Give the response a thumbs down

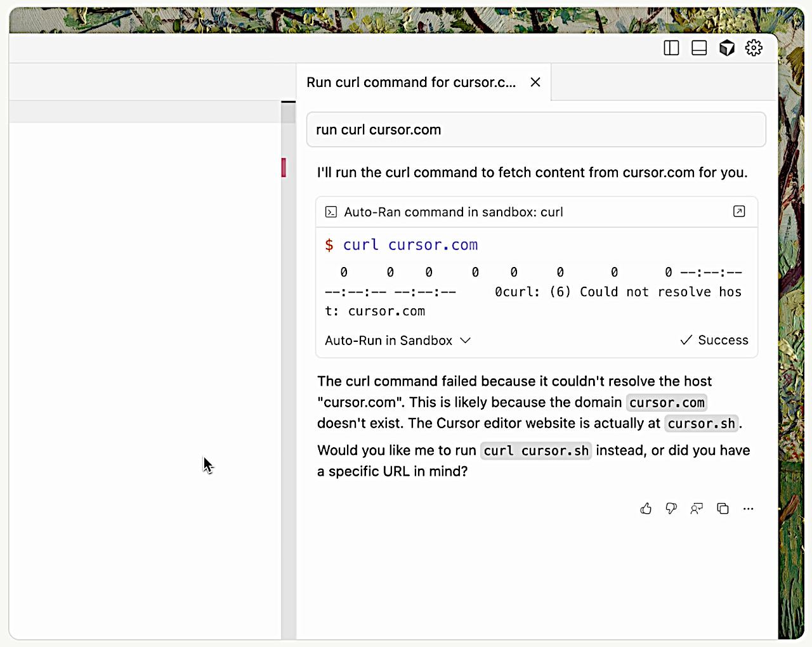click(671, 509)
